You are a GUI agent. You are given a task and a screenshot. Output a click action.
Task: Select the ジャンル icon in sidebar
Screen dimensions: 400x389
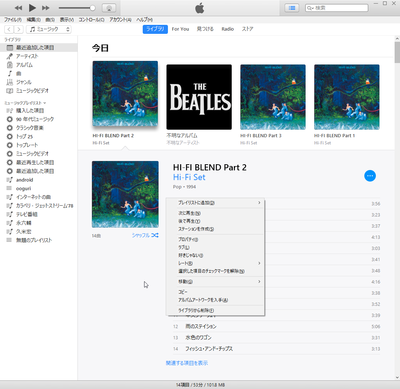10,82
